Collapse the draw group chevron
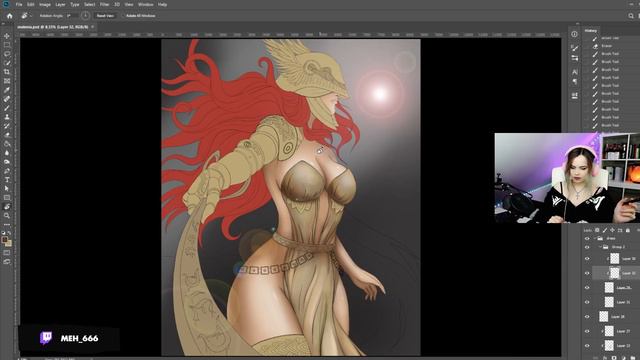640x360 pixels. (595, 238)
